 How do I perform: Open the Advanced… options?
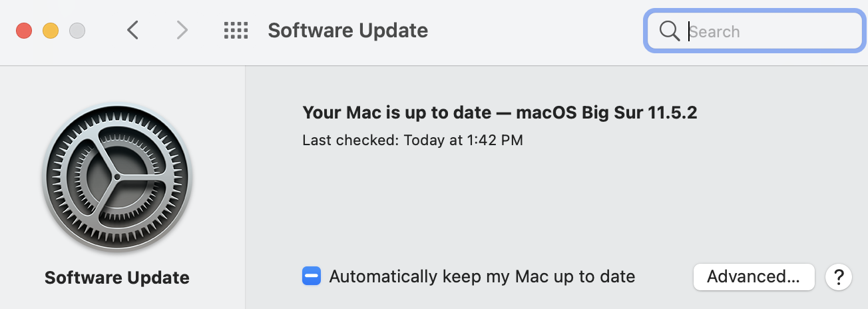tap(754, 276)
